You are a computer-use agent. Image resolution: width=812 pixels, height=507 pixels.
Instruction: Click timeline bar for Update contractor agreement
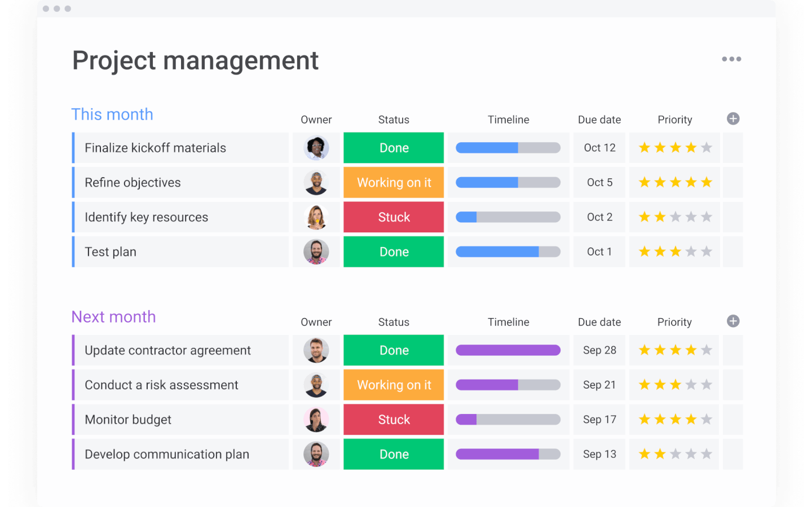pyautogui.click(x=508, y=350)
